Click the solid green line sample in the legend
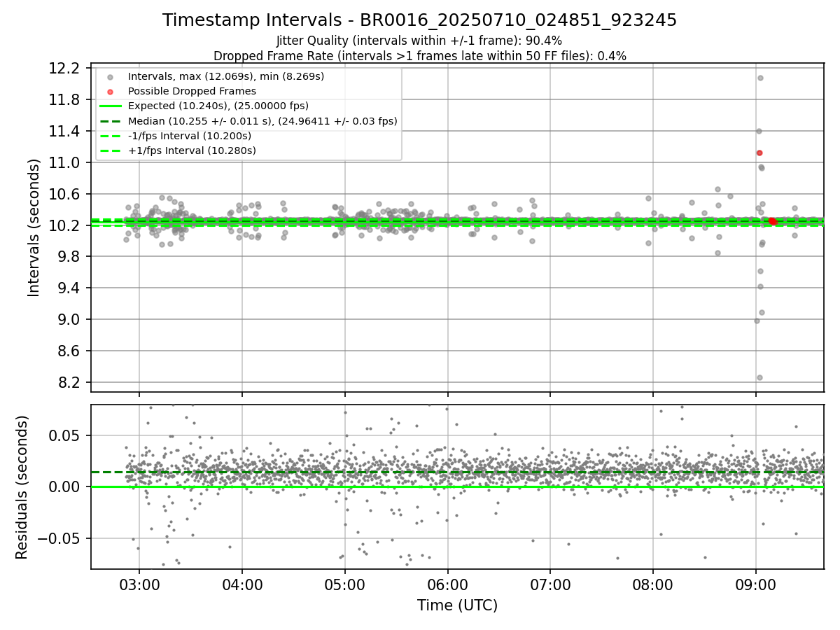Screen dimensions: 840x630 tap(111, 106)
